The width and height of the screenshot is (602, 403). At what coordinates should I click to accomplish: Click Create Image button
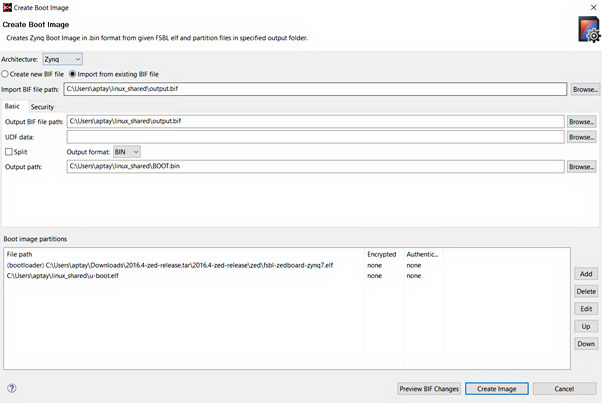point(496,388)
